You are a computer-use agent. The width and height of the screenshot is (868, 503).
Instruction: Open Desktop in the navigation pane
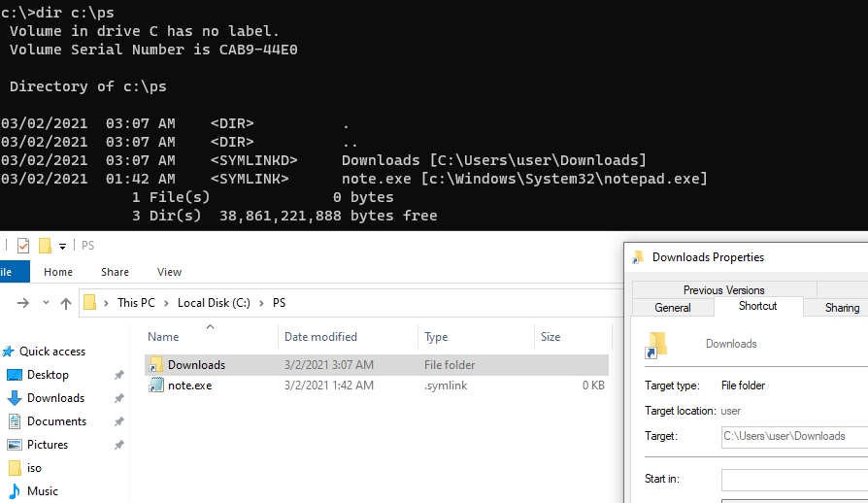pyautogui.click(x=48, y=375)
